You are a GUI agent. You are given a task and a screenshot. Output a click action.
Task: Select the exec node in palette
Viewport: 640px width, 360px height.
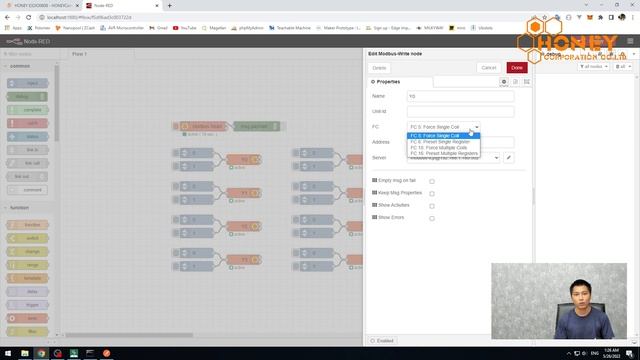pyautogui.click(x=28, y=318)
